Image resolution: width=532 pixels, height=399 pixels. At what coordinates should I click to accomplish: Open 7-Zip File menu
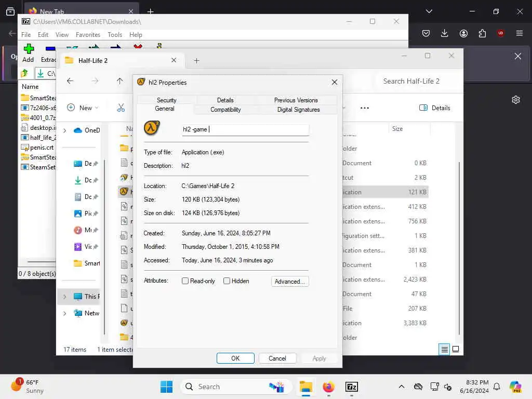click(26, 35)
